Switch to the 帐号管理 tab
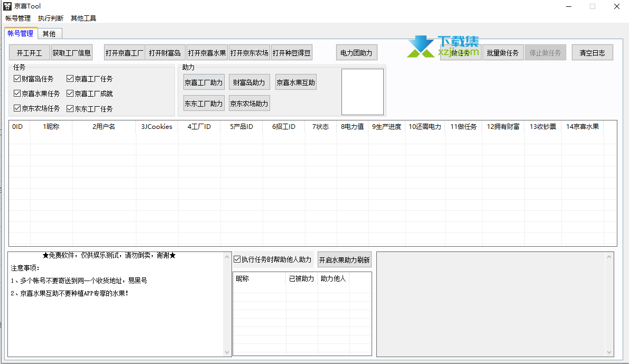The height and width of the screenshot is (364, 629). coord(21,33)
